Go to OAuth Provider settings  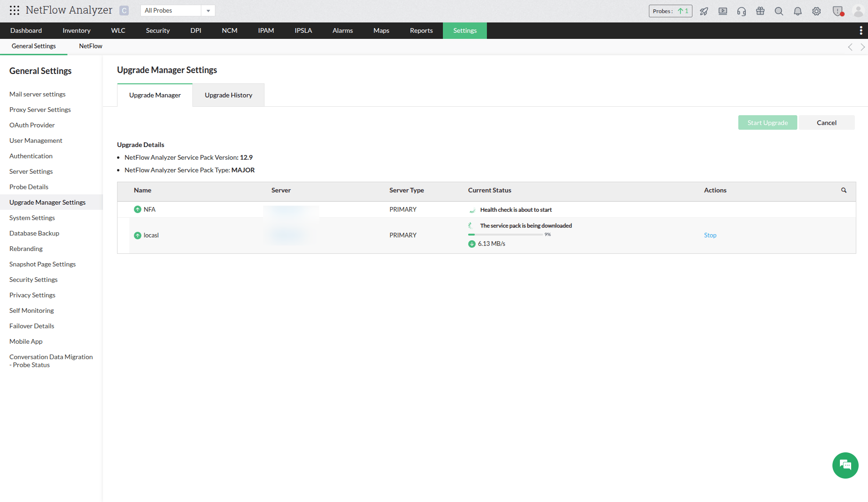32,125
